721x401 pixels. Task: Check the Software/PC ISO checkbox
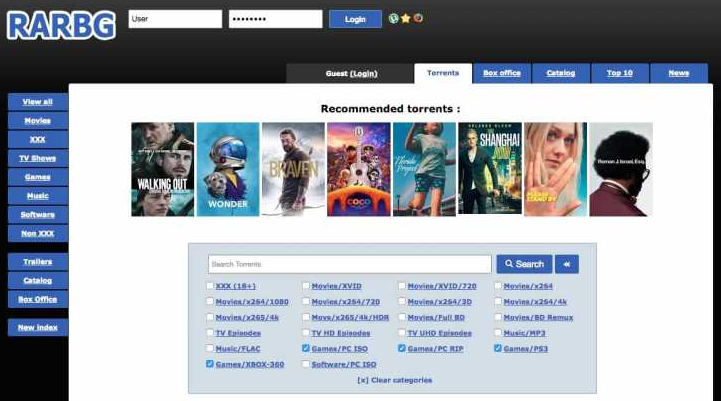point(306,364)
